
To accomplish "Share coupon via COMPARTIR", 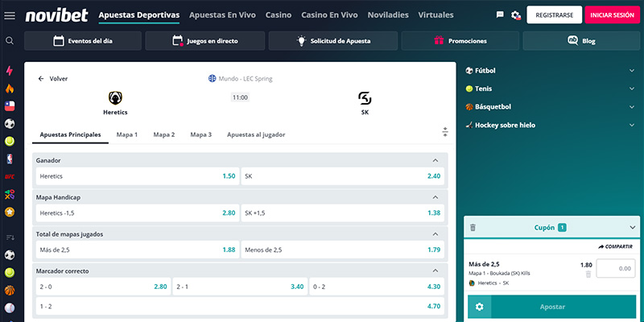I will pos(615,246).
